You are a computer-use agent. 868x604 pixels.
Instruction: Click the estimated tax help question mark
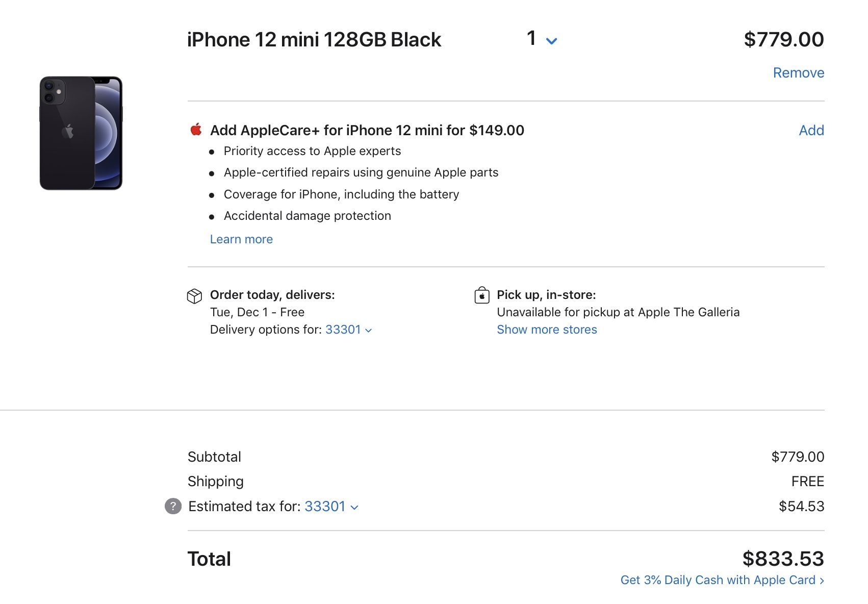[x=173, y=506]
